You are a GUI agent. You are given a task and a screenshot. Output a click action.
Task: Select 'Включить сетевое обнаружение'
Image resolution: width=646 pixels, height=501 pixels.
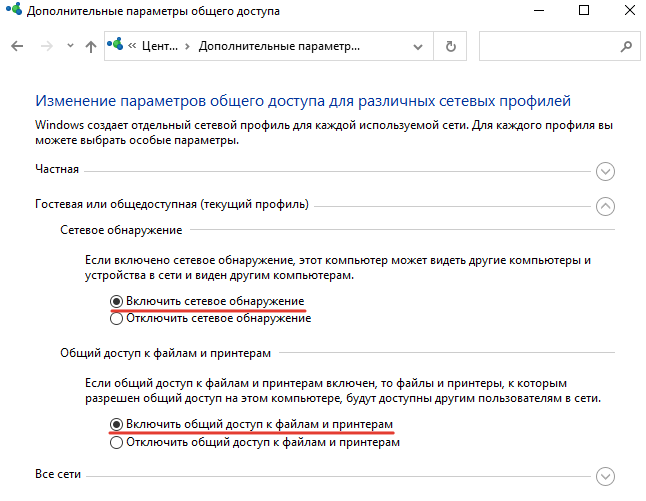click(207, 301)
